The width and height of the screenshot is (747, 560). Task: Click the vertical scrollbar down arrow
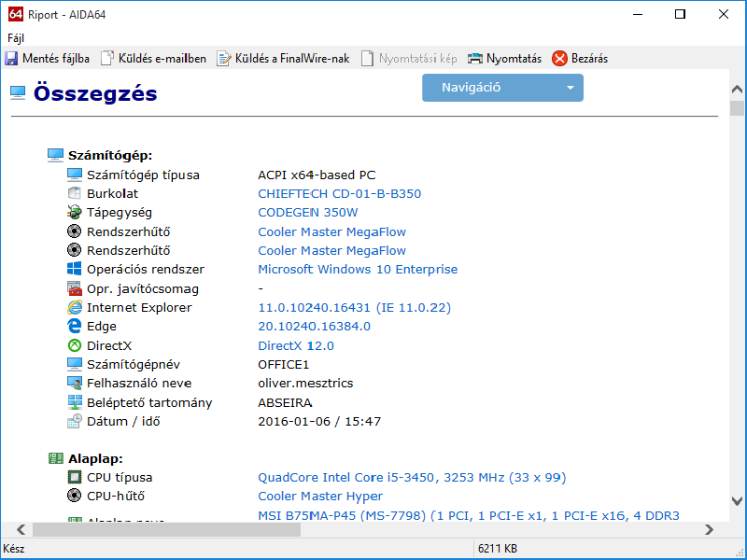pyautogui.click(x=737, y=501)
